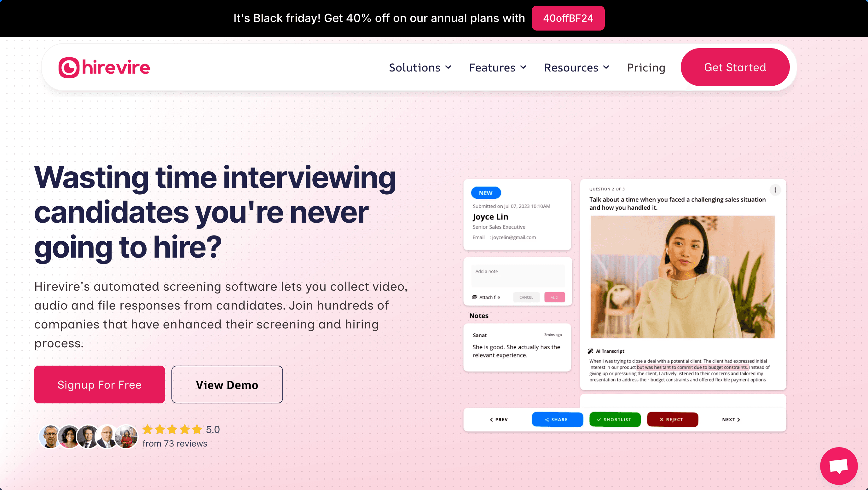Copy the 40offBF24 promo code
This screenshot has height=490, width=868.
point(568,18)
